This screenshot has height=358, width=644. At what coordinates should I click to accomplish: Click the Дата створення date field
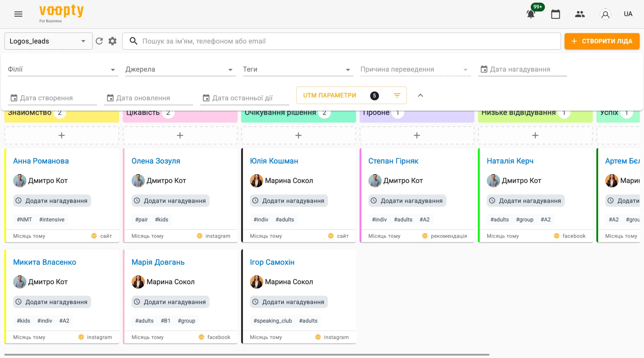(x=52, y=98)
